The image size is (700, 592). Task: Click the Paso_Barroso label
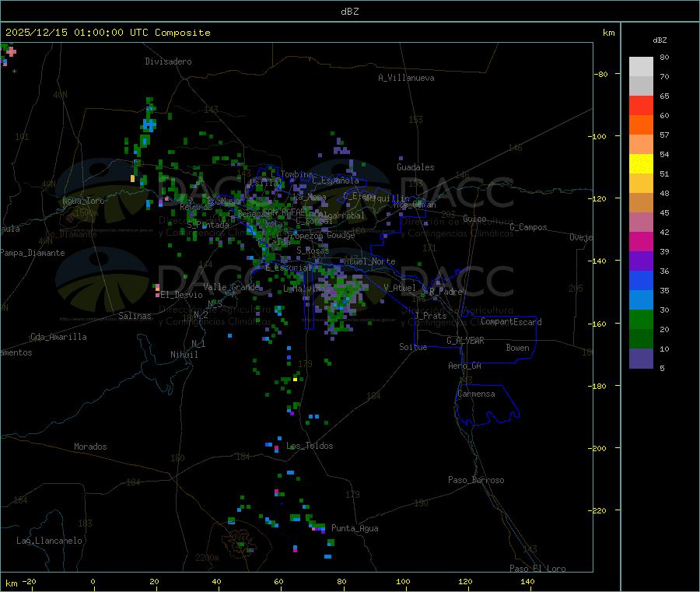click(476, 480)
